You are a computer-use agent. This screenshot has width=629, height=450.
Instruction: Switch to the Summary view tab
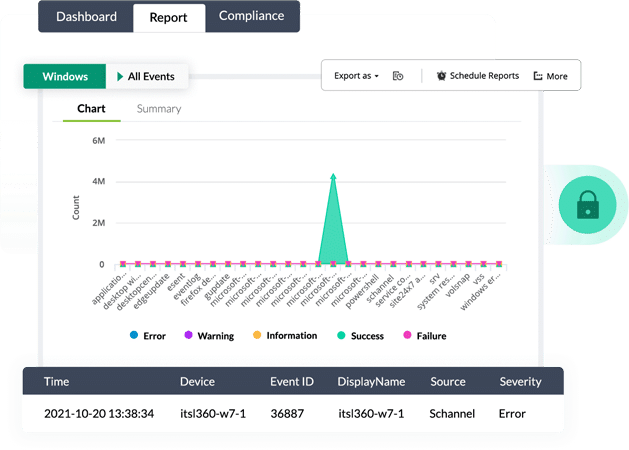(159, 109)
